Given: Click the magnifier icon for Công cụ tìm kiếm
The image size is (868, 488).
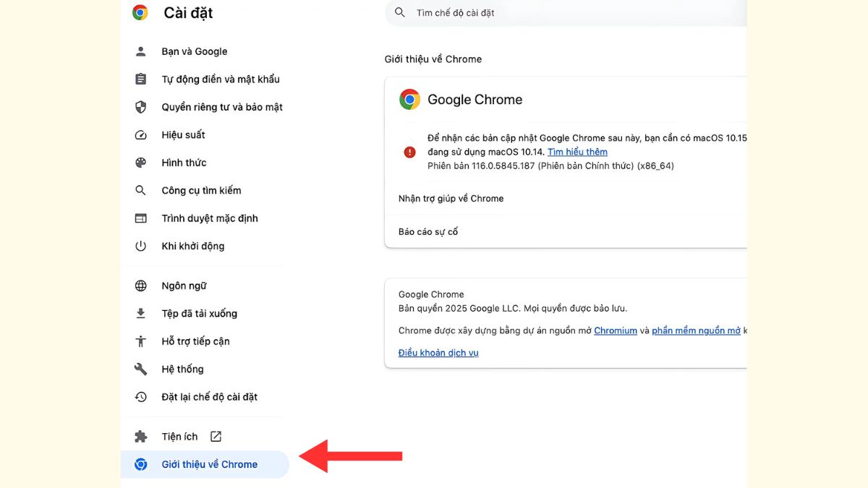Looking at the screenshot, I should click(x=140, y=190).
